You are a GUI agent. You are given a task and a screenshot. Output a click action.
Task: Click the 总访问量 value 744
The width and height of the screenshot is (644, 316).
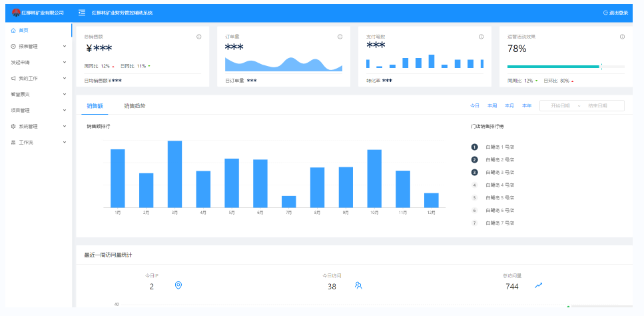[x=511, y=287]
